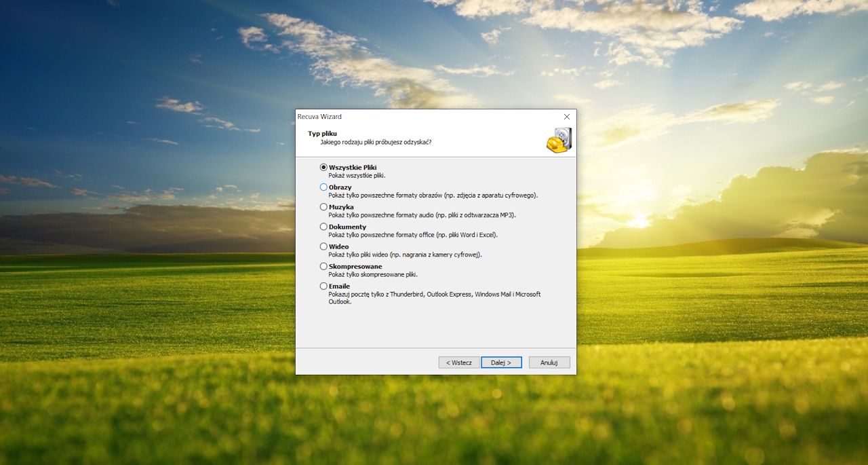868x465 pixels.
Task: Choose the Obrazy file type option
Action: [323, 187]
